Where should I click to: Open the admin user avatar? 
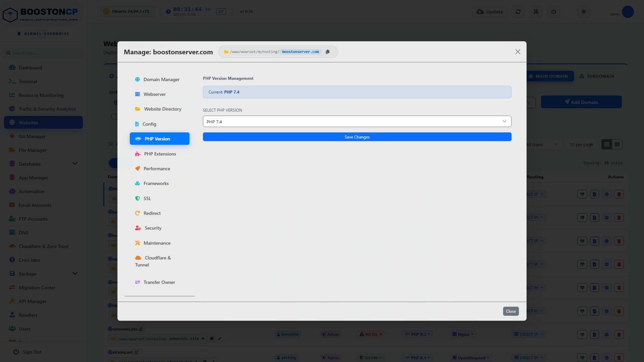pyautogui.click(x=628, y=12)
